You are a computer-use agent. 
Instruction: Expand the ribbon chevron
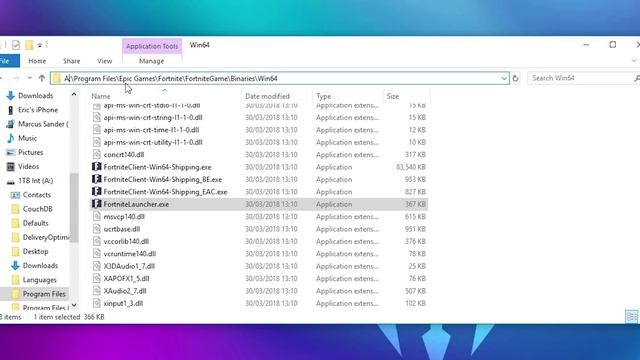(634, 61)
